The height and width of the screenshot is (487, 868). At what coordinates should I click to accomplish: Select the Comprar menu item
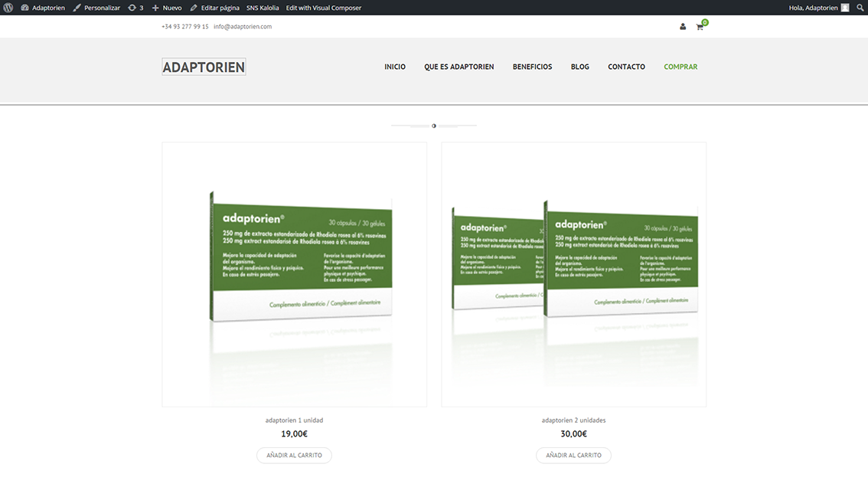point(680,67)
